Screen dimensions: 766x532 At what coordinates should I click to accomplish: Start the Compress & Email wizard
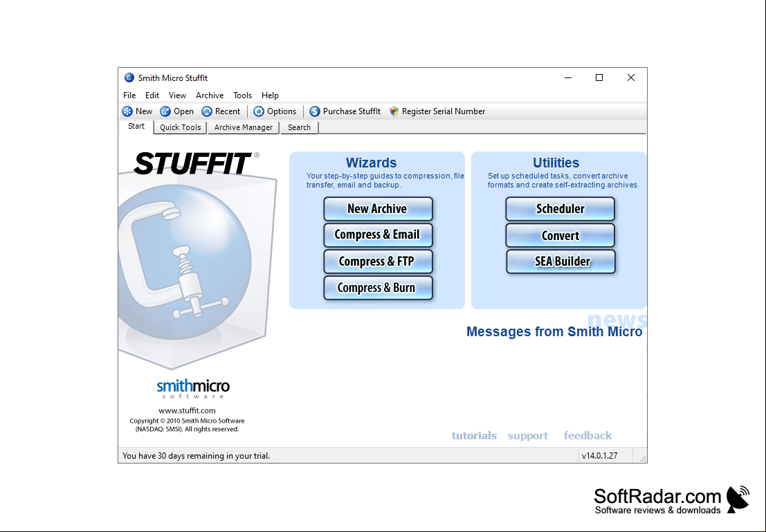pos(378,235)
